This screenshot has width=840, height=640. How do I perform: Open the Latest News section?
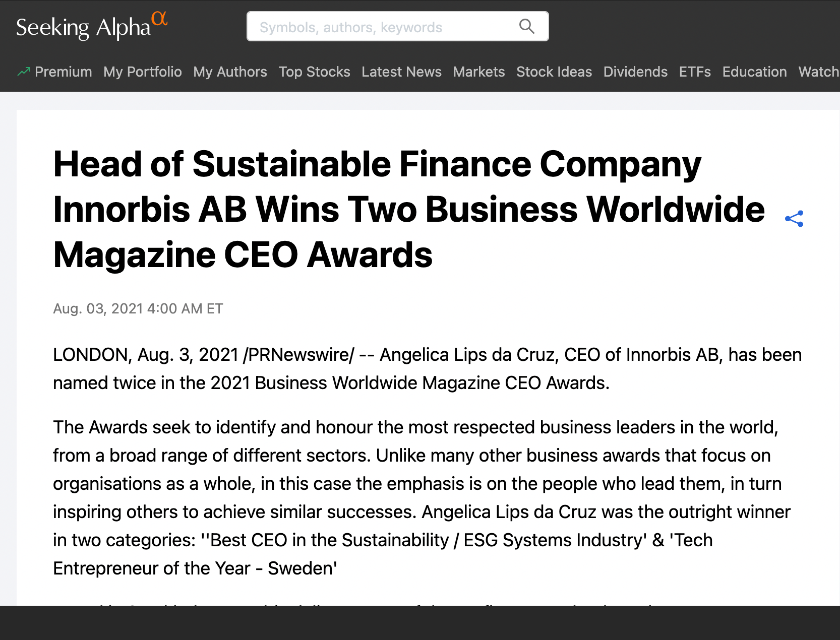coord(401,72)
